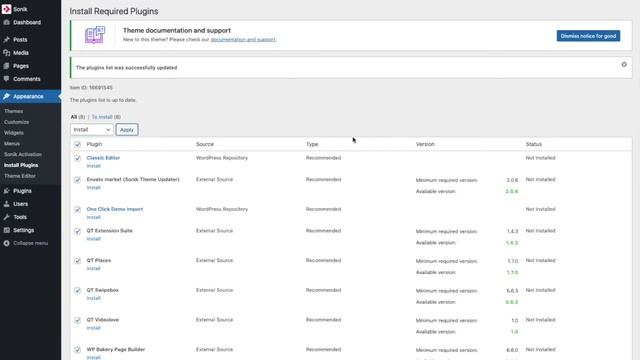Viewport: 640px width, 360px height.
Task: Click the Sonik site logo icon
Action: 6,9
